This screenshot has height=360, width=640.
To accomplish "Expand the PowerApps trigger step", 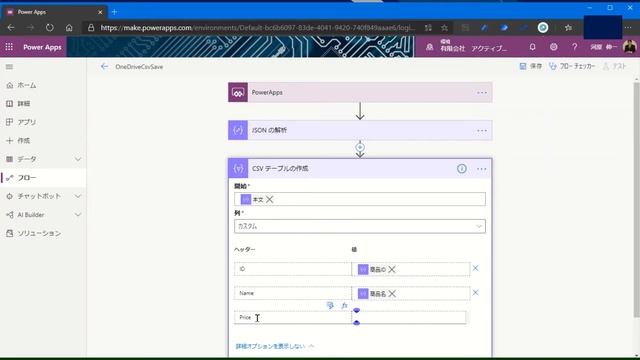I will [x=360, y=93].
